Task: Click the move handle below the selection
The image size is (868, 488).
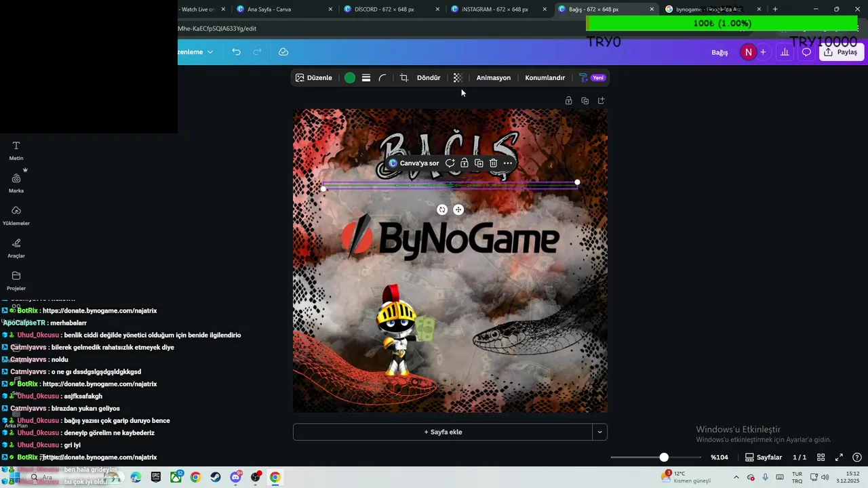Action: pyautogui.click(x=458, y=210)
